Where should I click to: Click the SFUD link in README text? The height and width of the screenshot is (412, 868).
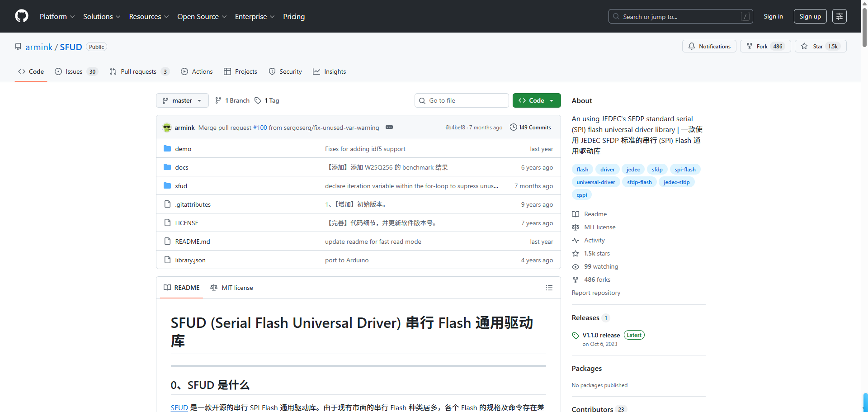click(179, 407)
